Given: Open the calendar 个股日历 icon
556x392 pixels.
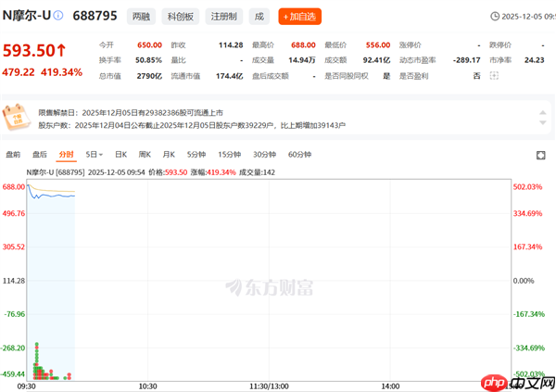Looking at the screenshot, I should click(16, 117).
